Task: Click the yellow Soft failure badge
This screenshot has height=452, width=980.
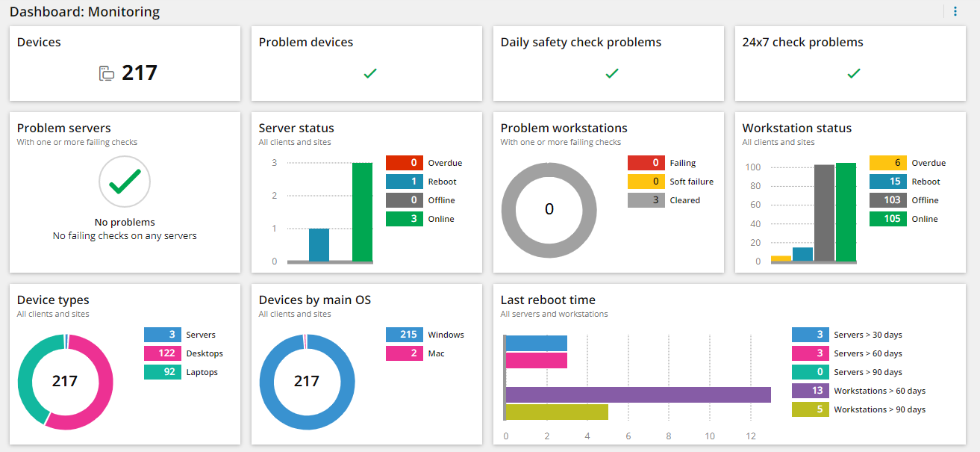Action: 646,181
